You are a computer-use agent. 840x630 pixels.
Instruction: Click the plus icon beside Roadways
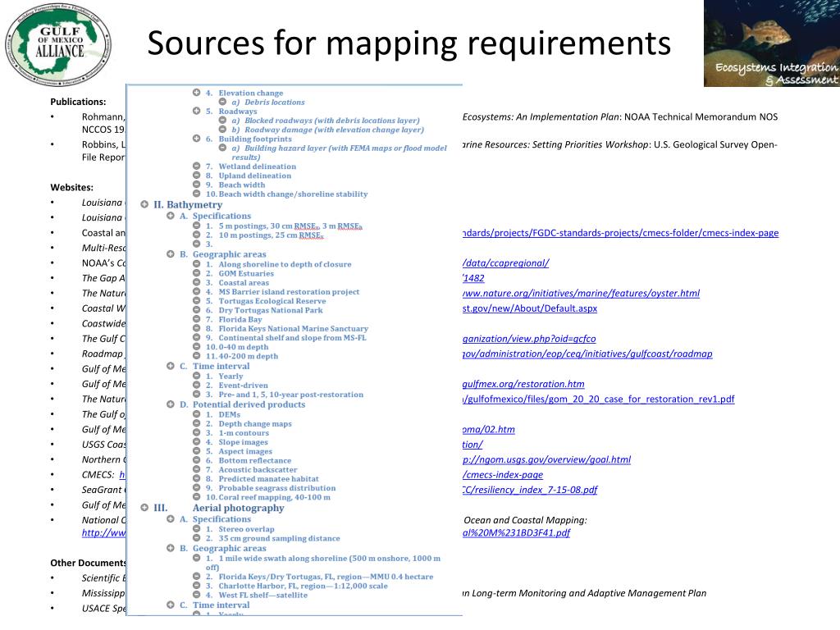click(x=197, y=111)
